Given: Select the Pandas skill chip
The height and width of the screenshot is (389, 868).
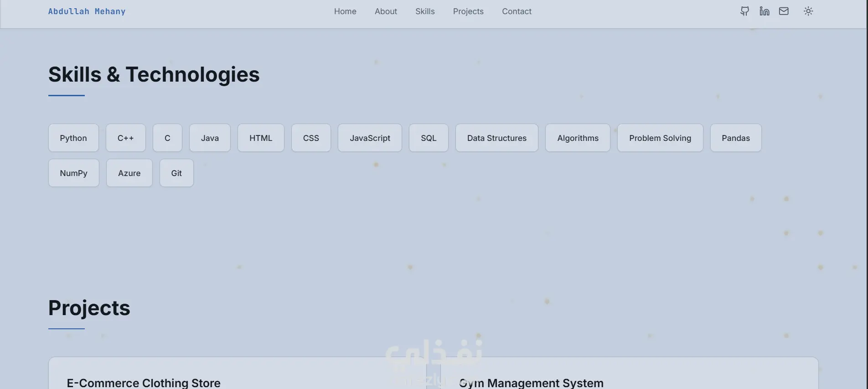Looking at the screenshot, I should [x=736, y=138].
